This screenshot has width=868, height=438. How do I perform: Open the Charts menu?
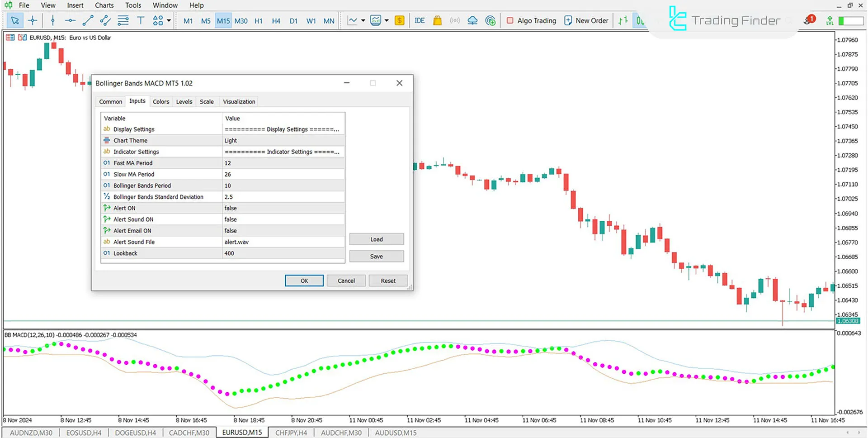104,5
